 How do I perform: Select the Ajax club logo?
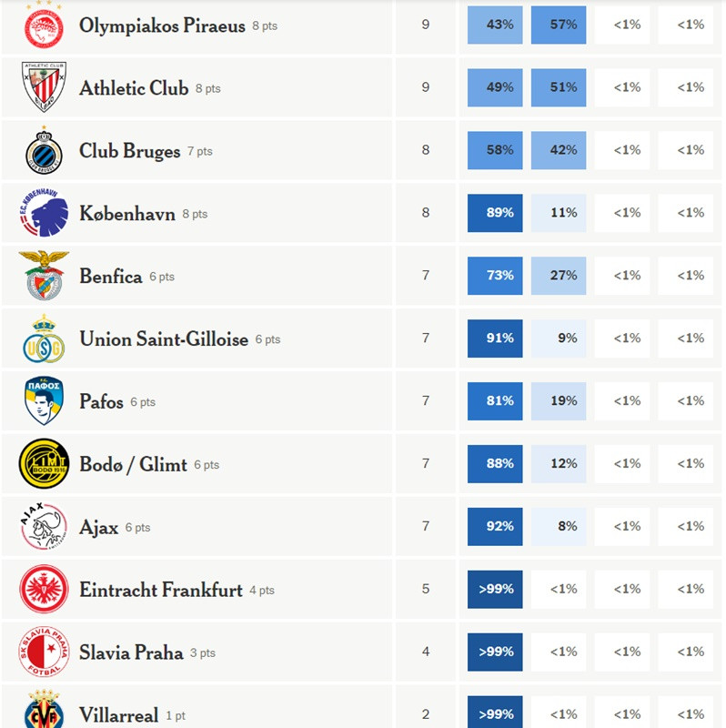pos(44,527)
